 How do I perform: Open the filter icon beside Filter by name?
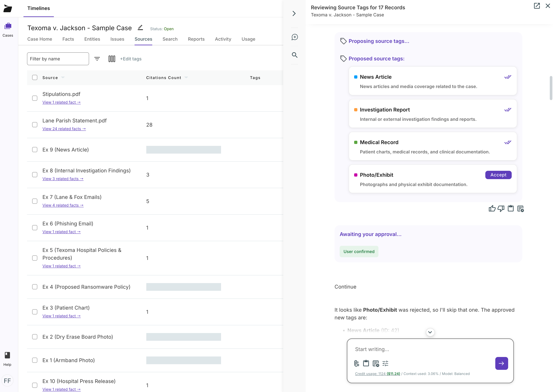click(x=97, y=59)
